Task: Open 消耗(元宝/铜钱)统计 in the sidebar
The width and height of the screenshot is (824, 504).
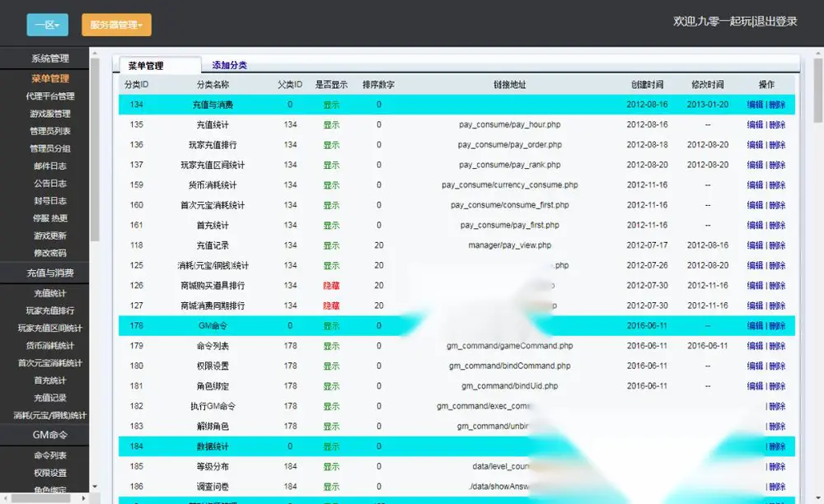Action: (50, 415)
